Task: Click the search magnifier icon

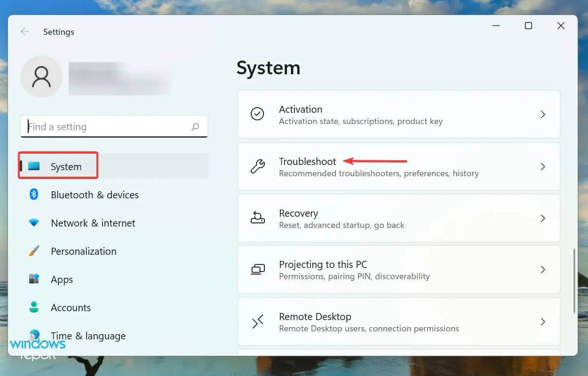Action: pyautogui.click(x=195, y=127)
